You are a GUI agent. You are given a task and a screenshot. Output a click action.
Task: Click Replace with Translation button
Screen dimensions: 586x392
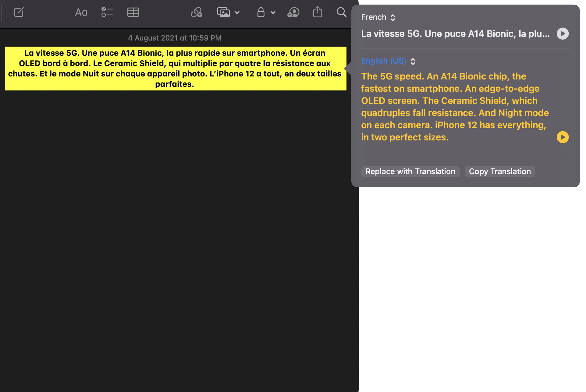[x=410, y=171]
